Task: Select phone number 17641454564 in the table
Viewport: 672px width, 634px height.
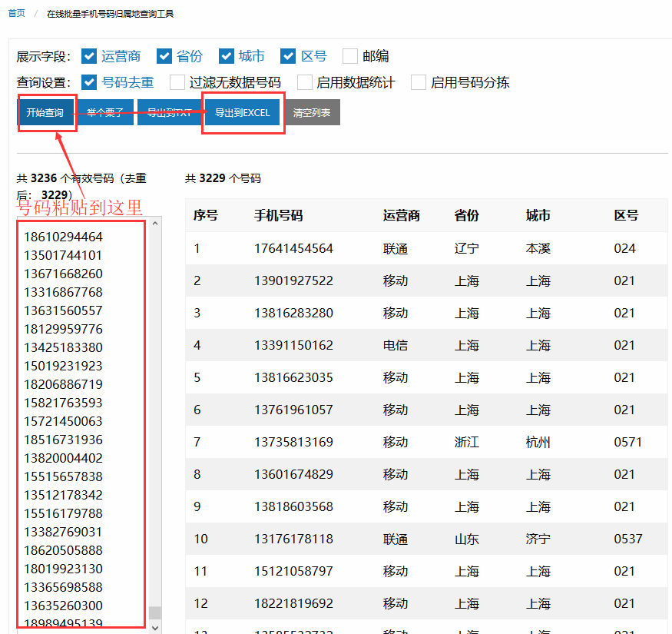Action: [x=293, y=248]
